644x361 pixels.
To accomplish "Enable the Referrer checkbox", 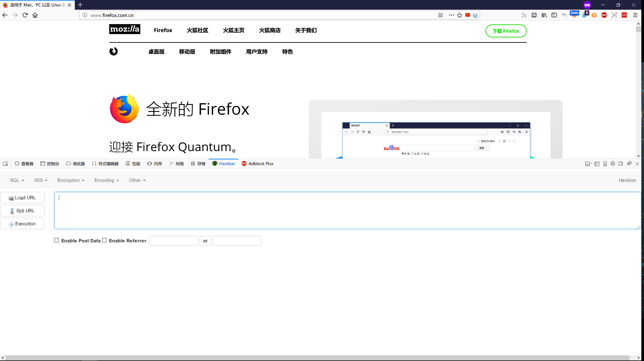I will click(x=105, y=240).
